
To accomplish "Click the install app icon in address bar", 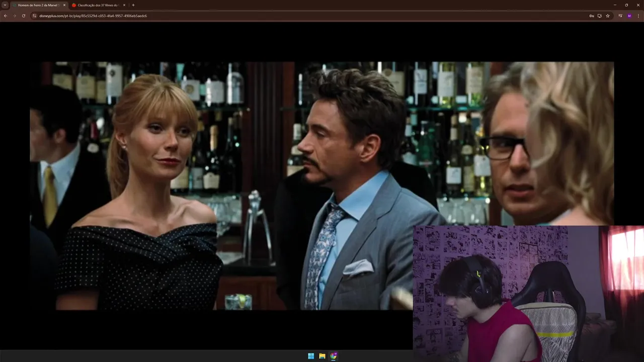I will 600,16.
